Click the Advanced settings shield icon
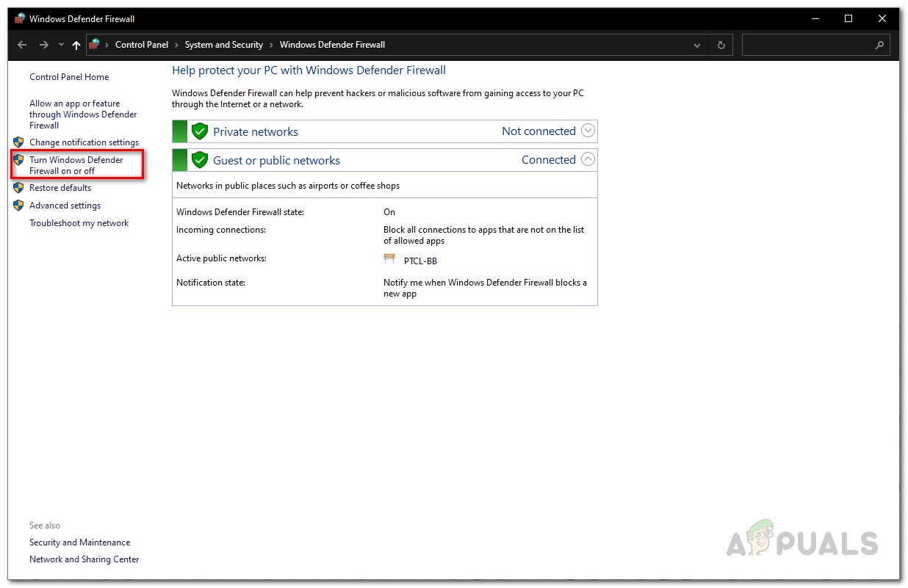 (x=18, y=206)
